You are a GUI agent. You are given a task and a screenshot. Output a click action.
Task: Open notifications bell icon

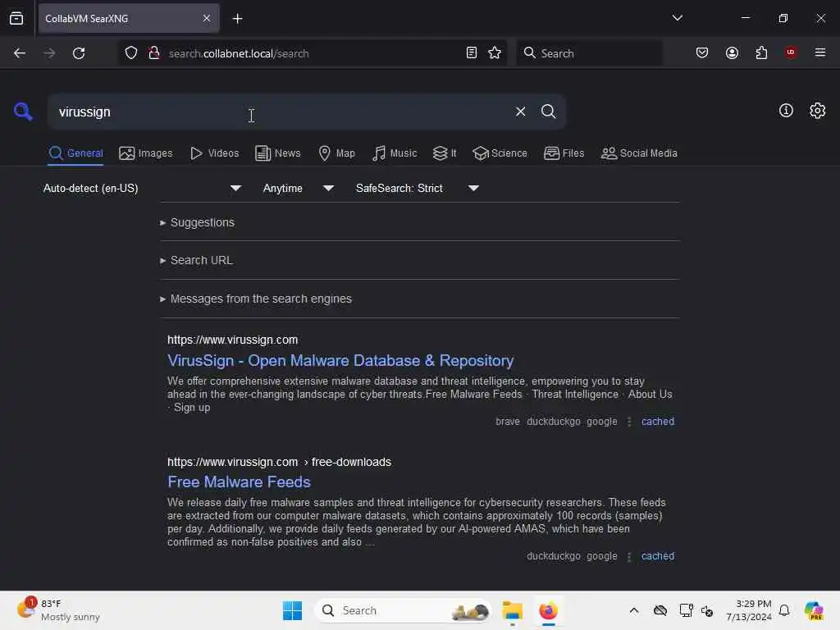(783, 610)
